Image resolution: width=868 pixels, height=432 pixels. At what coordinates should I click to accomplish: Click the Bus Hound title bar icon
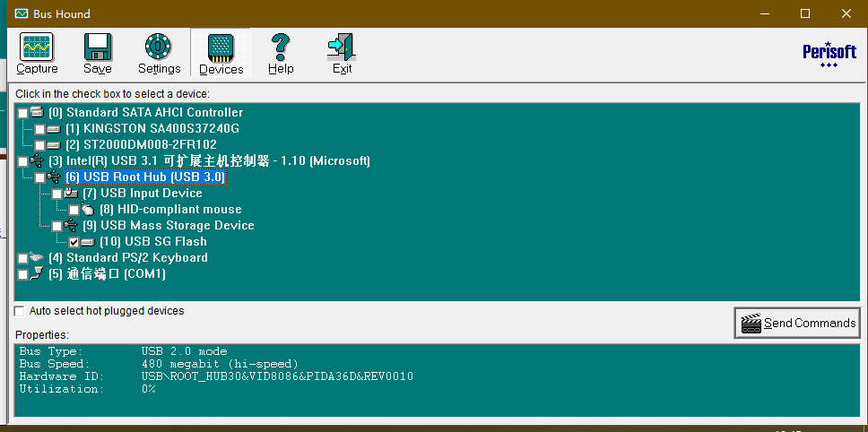coord(22,13)
